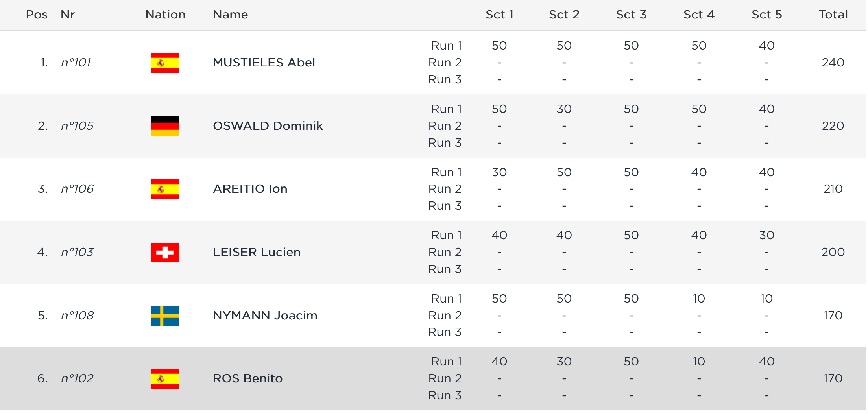The width and height of the screenshot is (868, 417).
Task: Click the Spanish flag beside AREITIO Ion
Action: point(165,189)
